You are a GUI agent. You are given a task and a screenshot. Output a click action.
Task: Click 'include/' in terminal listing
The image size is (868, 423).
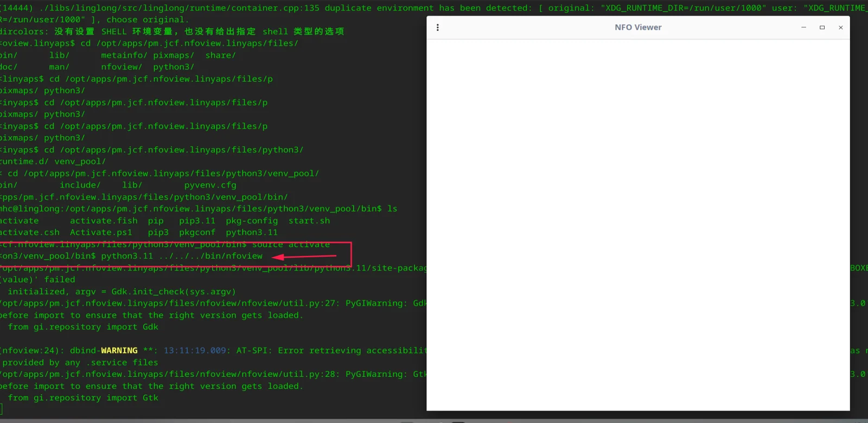point(80,185)
